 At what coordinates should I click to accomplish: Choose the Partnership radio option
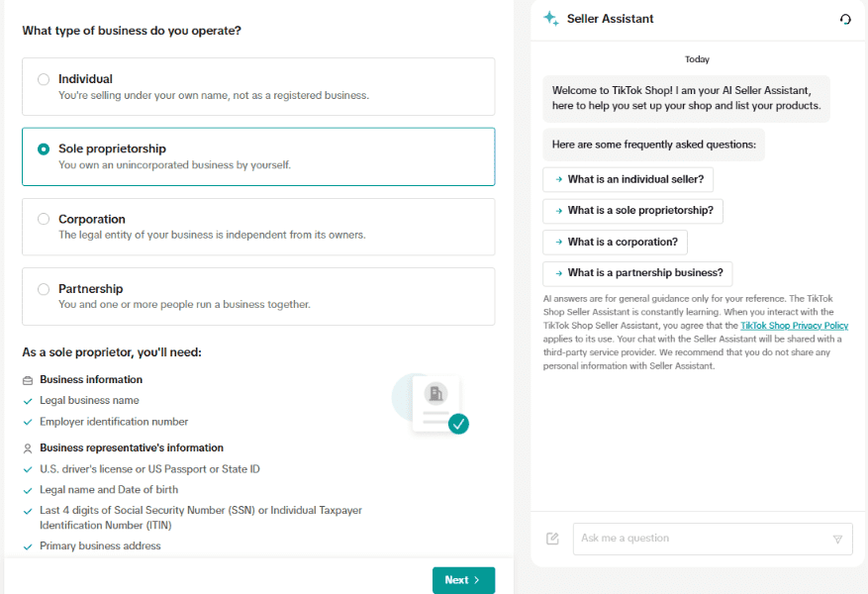44,289
